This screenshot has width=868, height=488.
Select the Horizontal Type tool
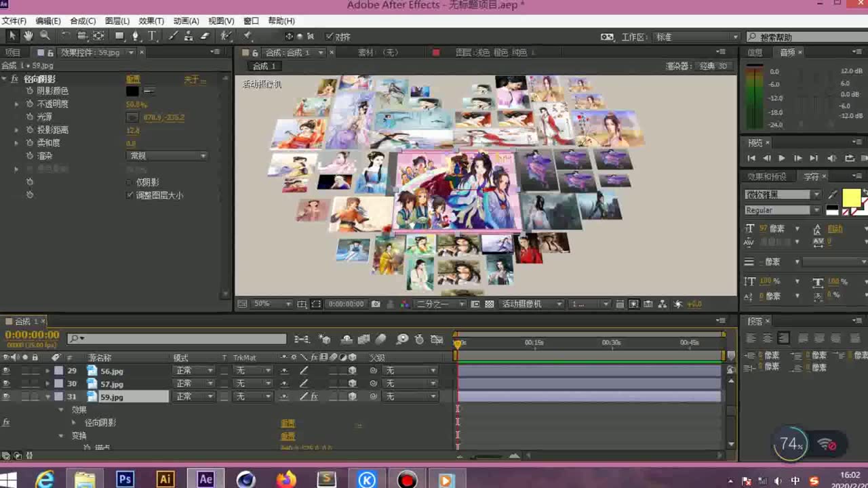pos(152,36)
